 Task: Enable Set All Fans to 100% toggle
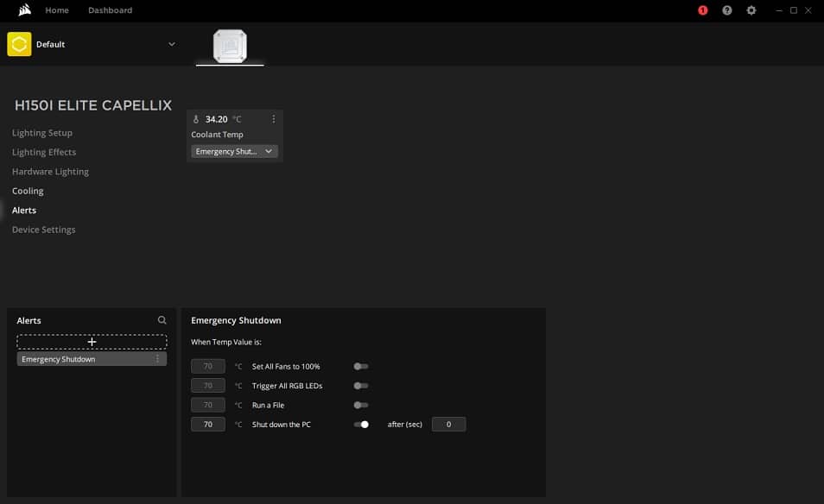click(361, 367)
